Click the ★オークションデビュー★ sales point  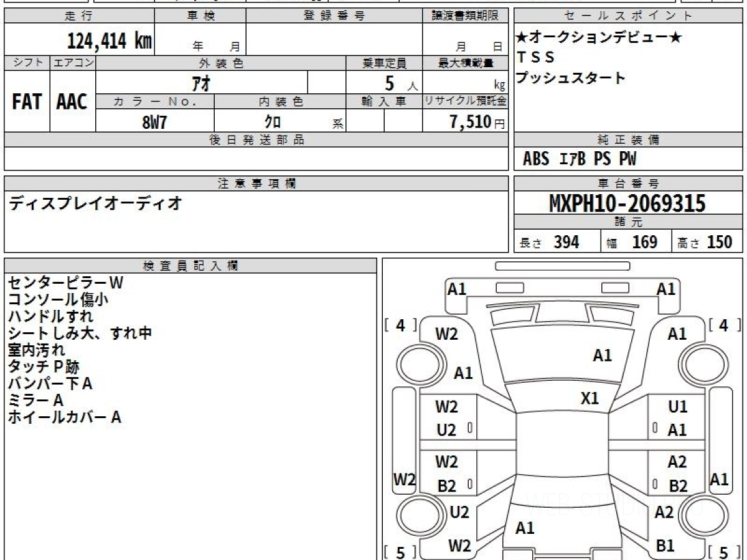599,37
